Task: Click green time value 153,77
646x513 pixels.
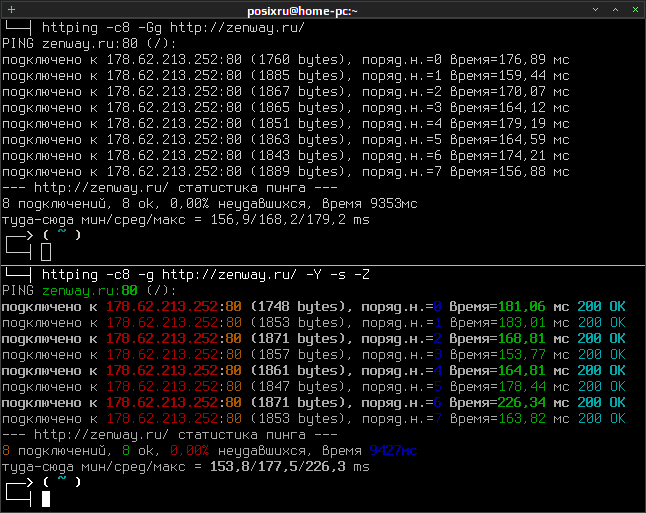Action: 522,355
